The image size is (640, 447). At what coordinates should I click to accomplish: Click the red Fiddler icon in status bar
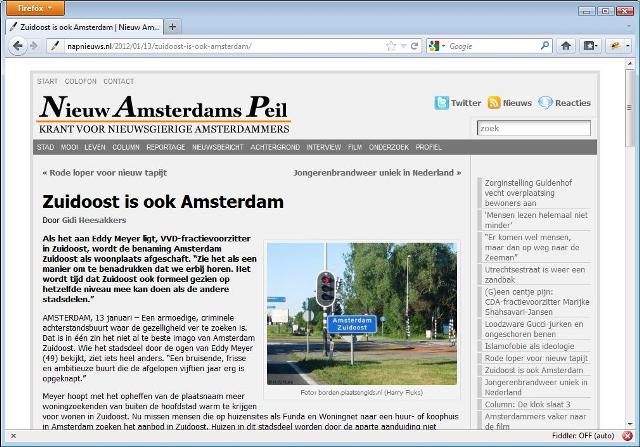(x=627, y=436)
